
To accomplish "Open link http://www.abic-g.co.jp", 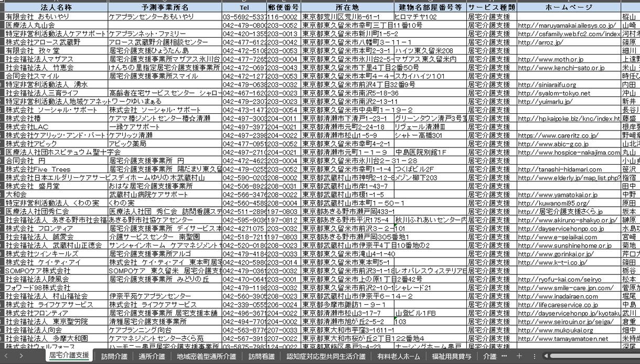I will 553,144.
